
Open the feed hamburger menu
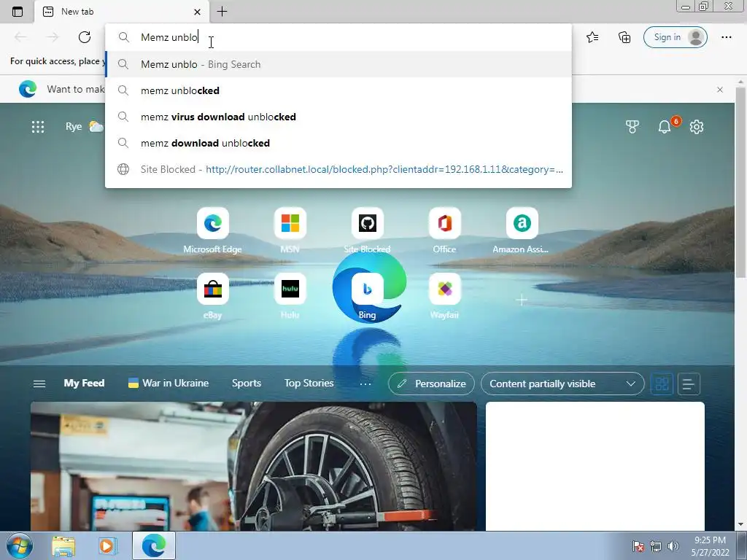(39, 384)
